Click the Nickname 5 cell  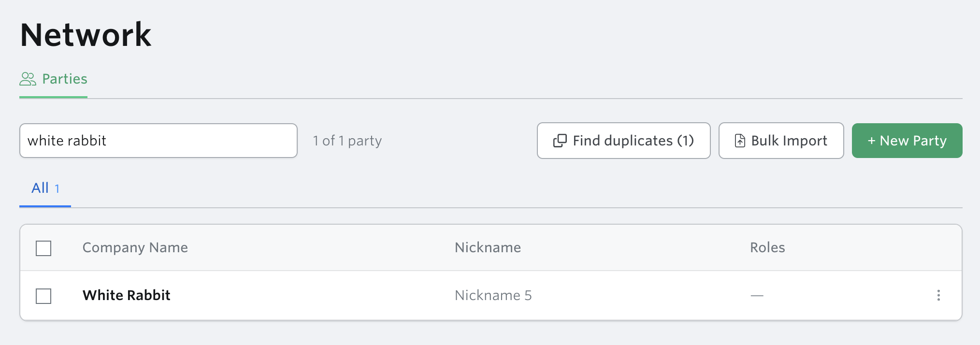point(493,295)
